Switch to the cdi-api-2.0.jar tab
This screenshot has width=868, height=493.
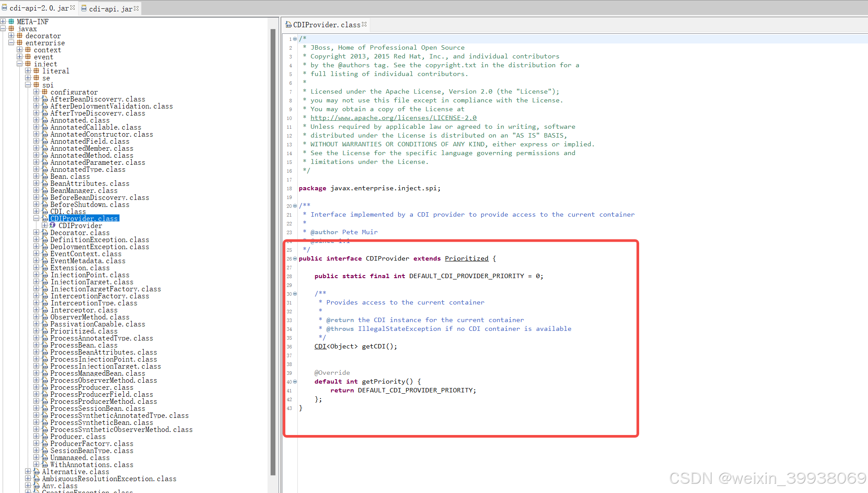coord(39,8)
